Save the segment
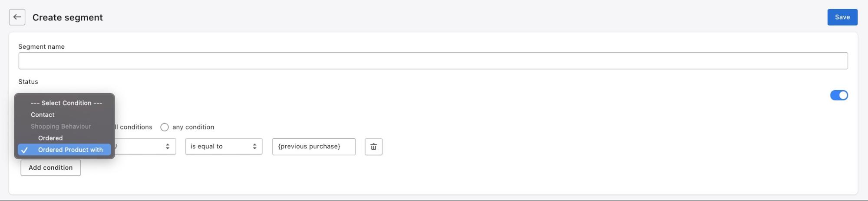Image resolution: width=868 pixels, height=201 pixels. tap(842, 17)
